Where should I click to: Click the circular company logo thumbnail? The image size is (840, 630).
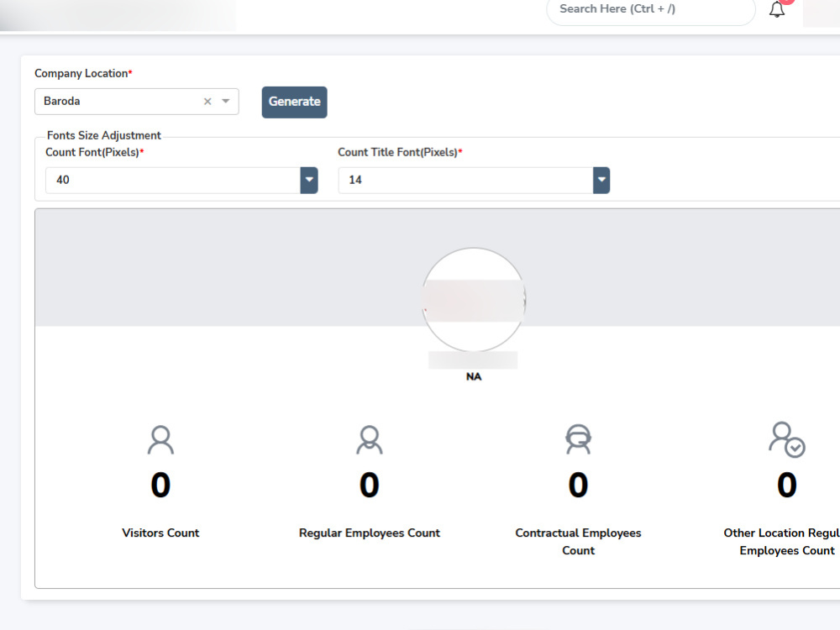[474, 300]
